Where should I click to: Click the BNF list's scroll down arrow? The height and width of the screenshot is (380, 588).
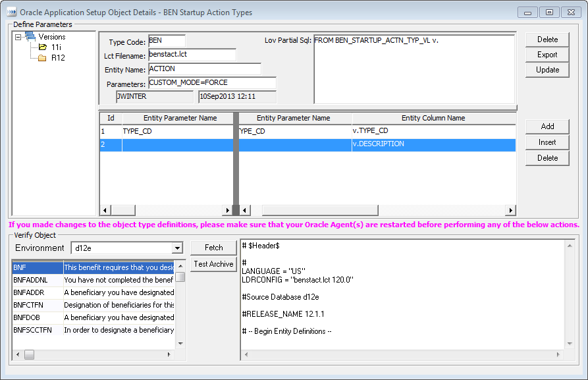[180, 344]
